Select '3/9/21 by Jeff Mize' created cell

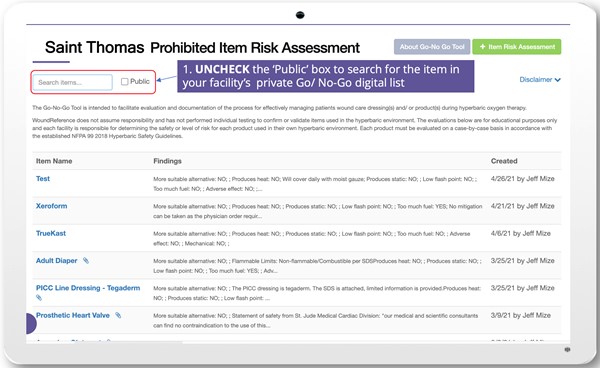(x=520, y=315)
